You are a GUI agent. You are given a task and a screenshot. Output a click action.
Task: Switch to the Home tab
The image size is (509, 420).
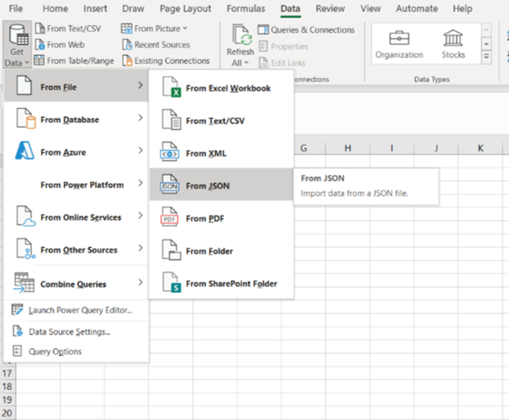click(55, 9)
